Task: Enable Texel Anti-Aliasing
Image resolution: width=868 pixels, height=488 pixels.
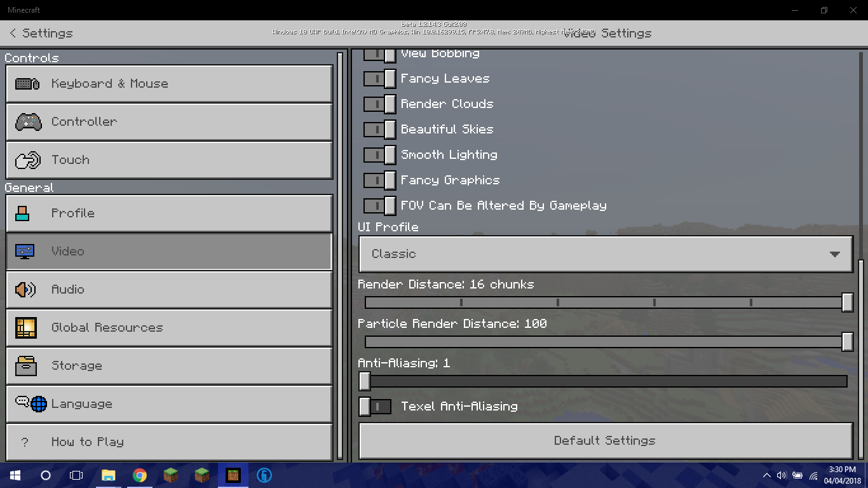Action: point(375,406)
